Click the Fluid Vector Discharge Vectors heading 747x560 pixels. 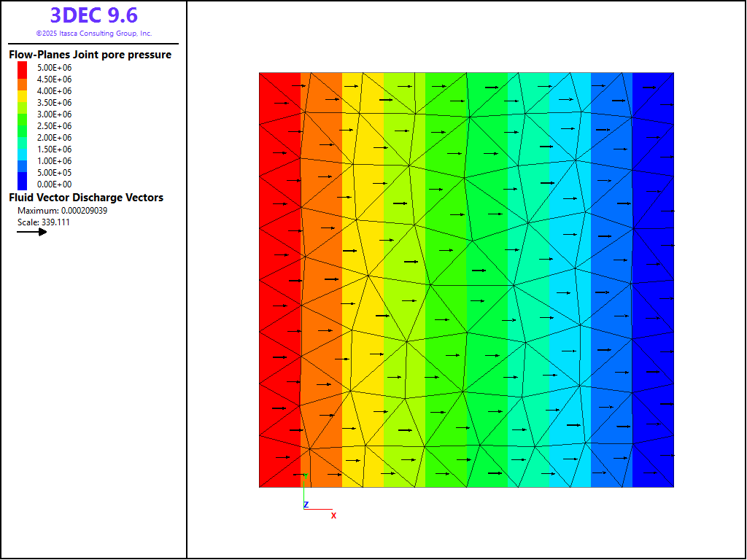pos(86,198)
